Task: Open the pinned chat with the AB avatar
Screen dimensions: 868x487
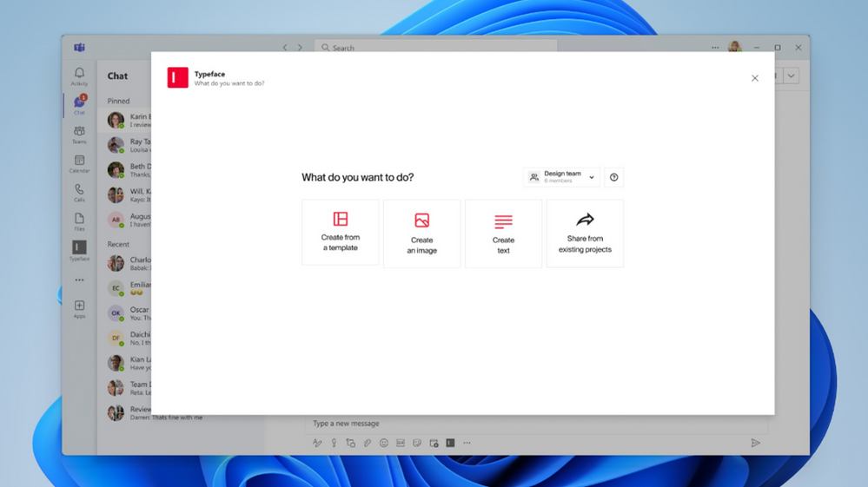Action: tap(125, 220)
